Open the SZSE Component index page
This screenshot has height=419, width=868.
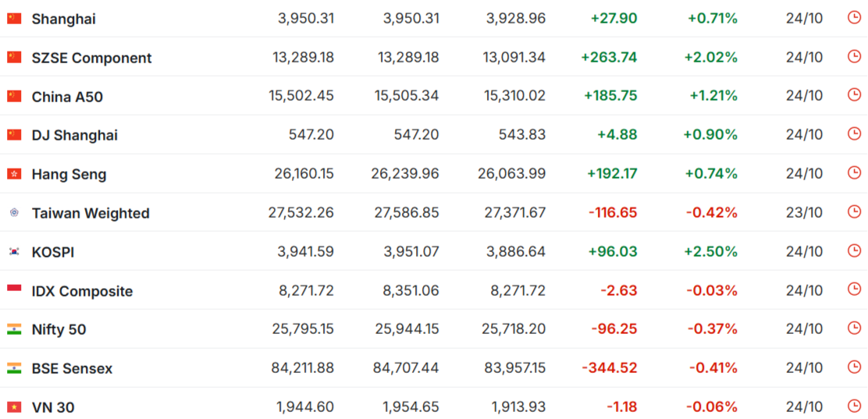coord(92,58)
